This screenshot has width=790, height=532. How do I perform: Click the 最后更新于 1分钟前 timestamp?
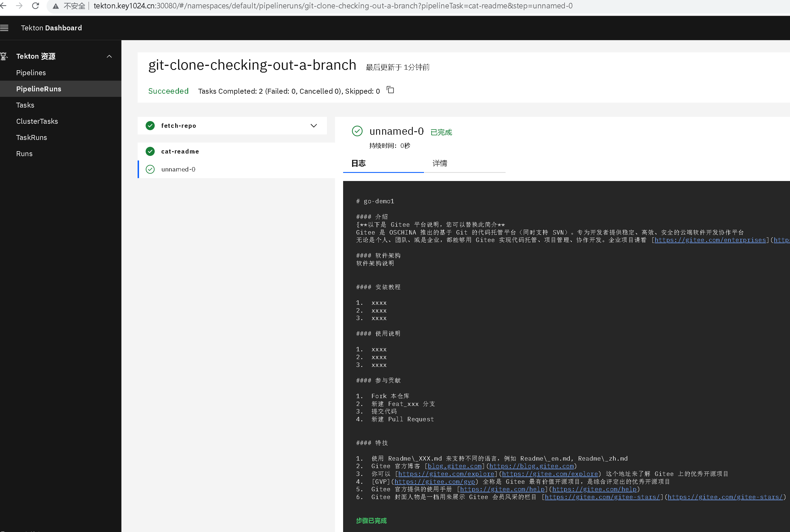(397, 67)
